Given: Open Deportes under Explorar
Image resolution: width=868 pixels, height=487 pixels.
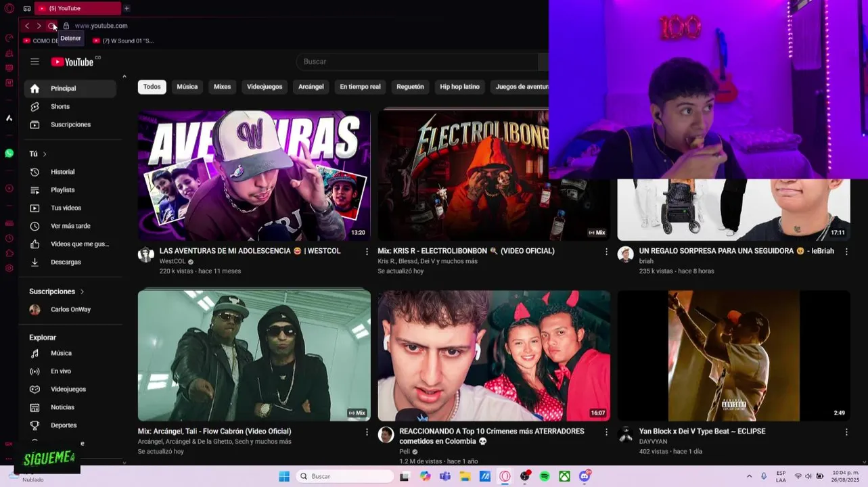Looking at the screenshot, I should (x=70, y=425).
